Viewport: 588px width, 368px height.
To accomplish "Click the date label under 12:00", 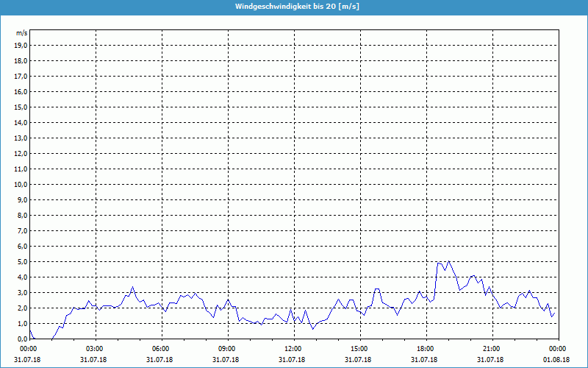I will pos(292,360).
